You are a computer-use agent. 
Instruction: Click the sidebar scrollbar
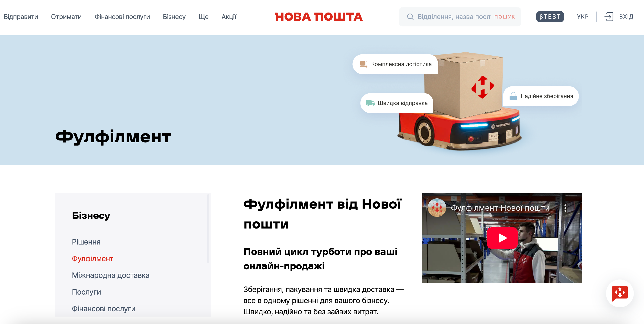click(208, 229)
